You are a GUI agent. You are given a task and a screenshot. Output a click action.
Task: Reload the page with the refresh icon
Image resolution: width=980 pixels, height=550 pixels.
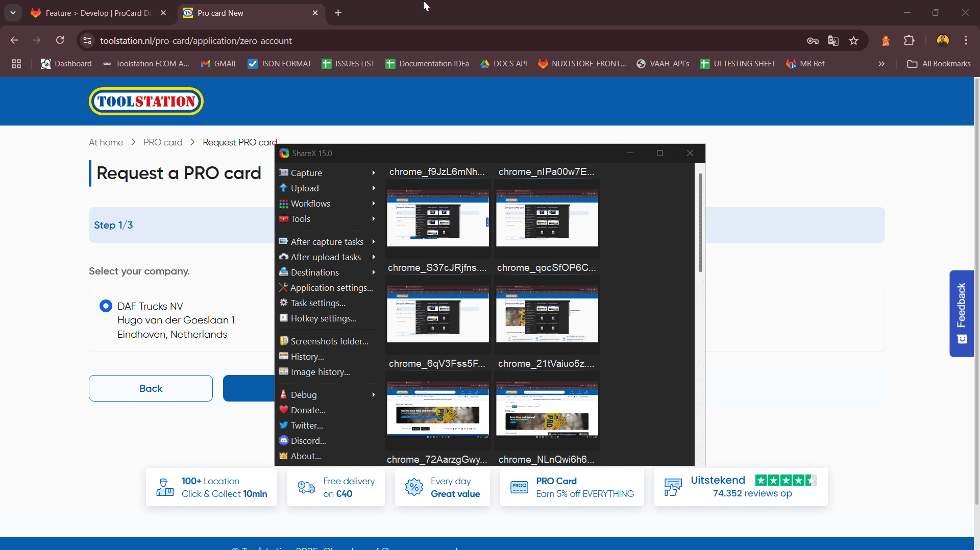pos(60,40)
